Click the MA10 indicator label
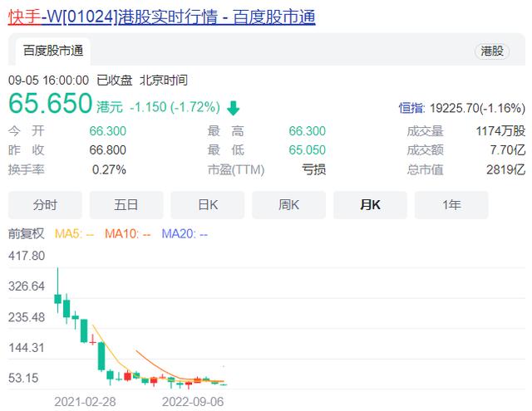This screenshot has height=411, width=532. pos(127,234)
